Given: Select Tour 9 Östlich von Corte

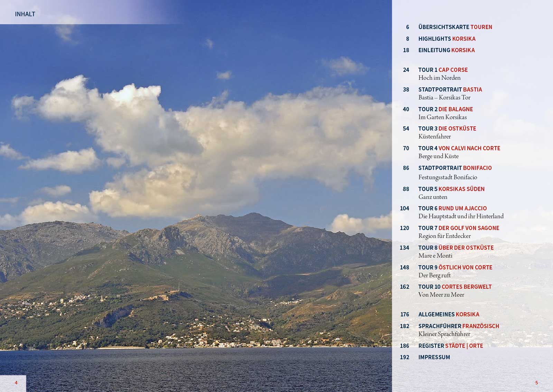Looking at the screenshot, I should [x=455, y=267].
